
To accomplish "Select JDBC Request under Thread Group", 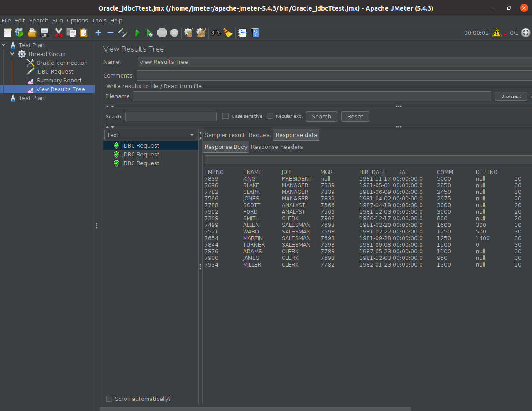I will coord(55,71).
